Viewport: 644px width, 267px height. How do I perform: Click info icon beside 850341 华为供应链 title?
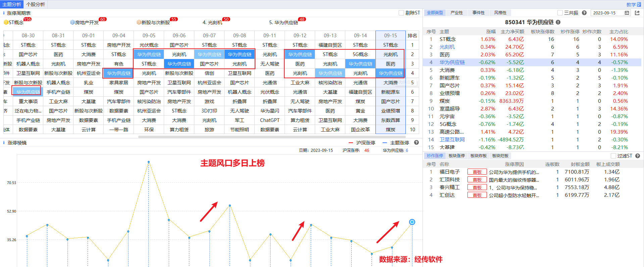[558, 22]
